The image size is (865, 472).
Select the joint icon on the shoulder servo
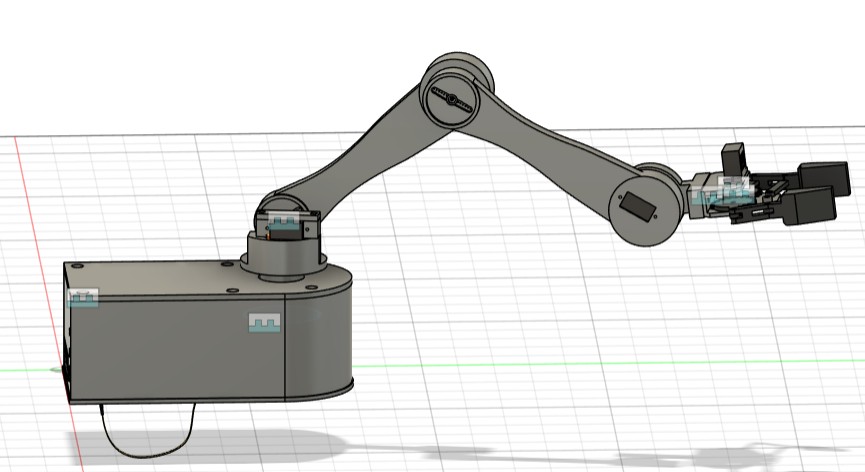(x=285, y=222)
